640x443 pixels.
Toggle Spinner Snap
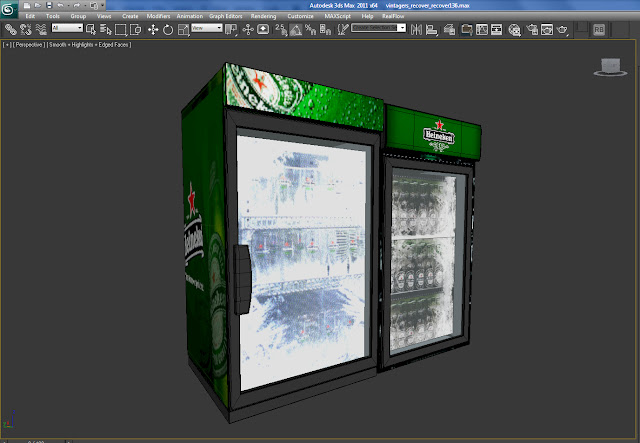(325, 29)
